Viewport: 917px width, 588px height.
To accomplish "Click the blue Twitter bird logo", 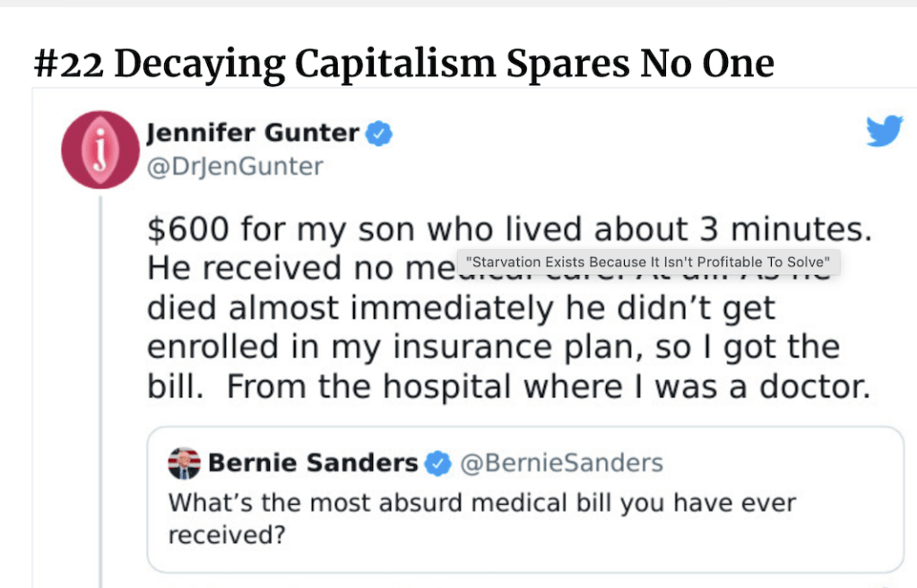I will (884, 132).
